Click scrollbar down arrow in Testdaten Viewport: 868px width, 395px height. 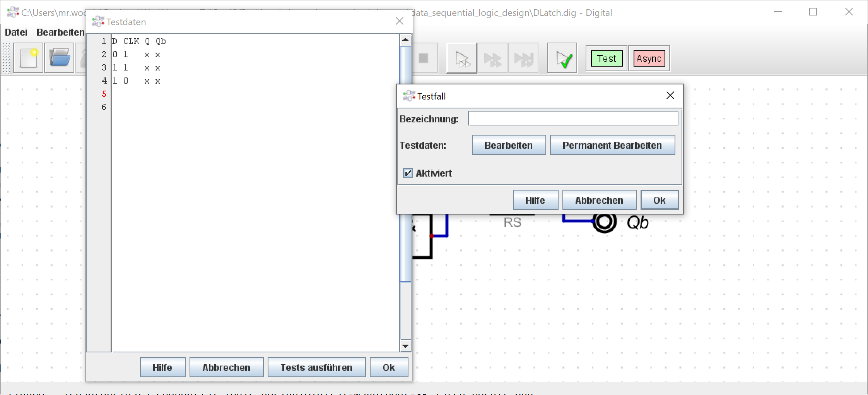(x=405, y=346)
